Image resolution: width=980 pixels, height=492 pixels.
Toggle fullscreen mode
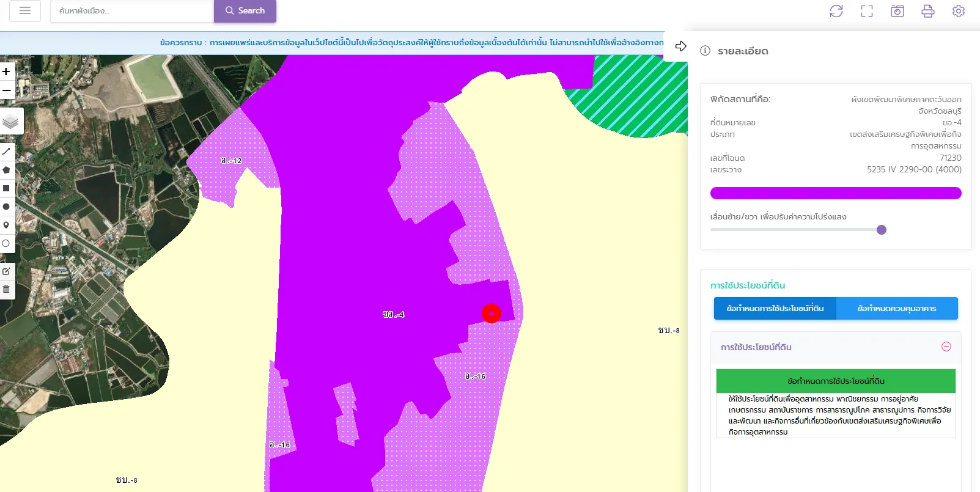[866, 11]
